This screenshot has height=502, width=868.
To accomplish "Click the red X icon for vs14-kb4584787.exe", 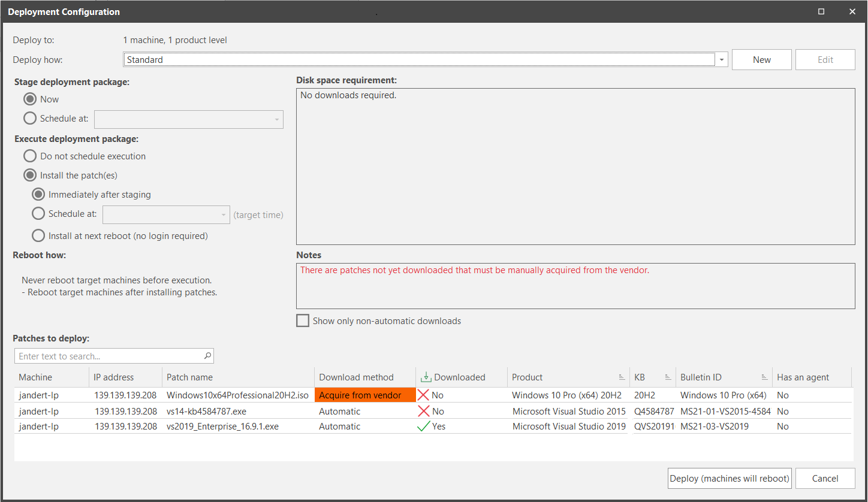I will tap(424, 411).
